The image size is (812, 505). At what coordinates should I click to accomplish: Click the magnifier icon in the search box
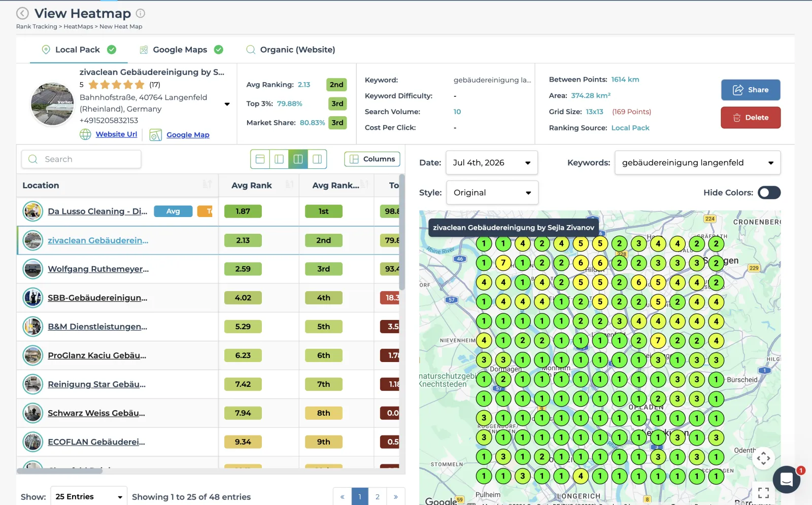pyautogui.click(x=33, y=159)
